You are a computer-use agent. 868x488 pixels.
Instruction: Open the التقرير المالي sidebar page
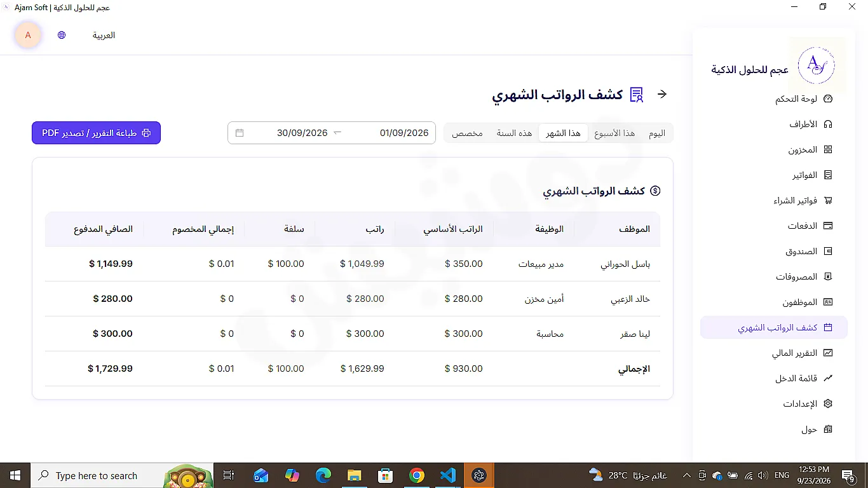click(774, 353)
